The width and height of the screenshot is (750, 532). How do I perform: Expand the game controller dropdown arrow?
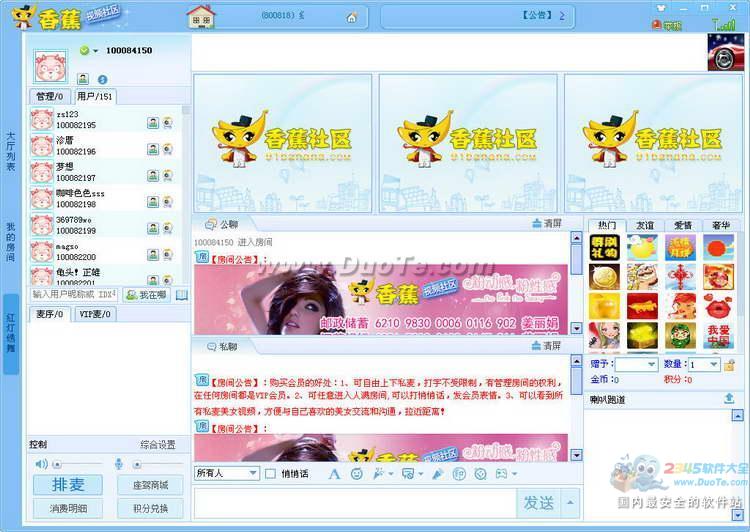point(515,474)
